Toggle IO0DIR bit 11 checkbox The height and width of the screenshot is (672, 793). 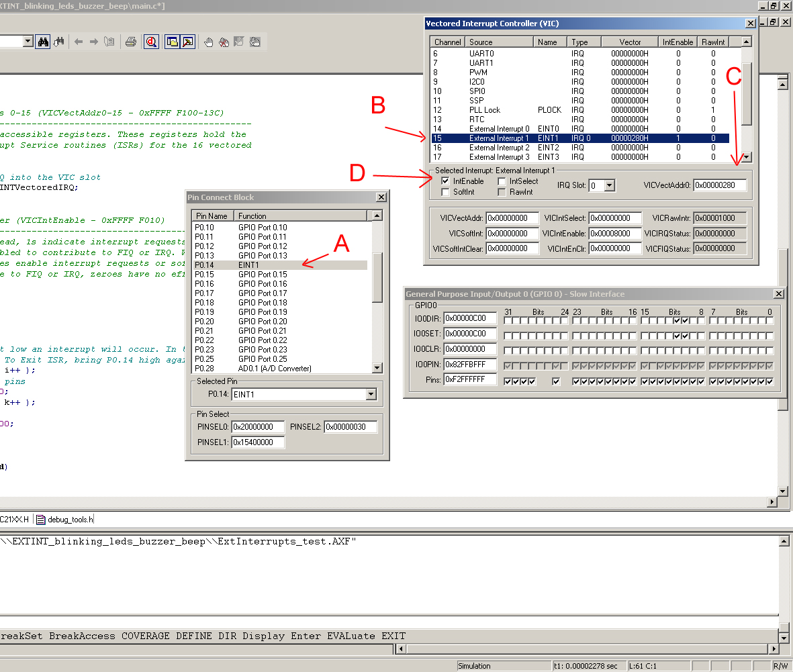coord(677,320)
